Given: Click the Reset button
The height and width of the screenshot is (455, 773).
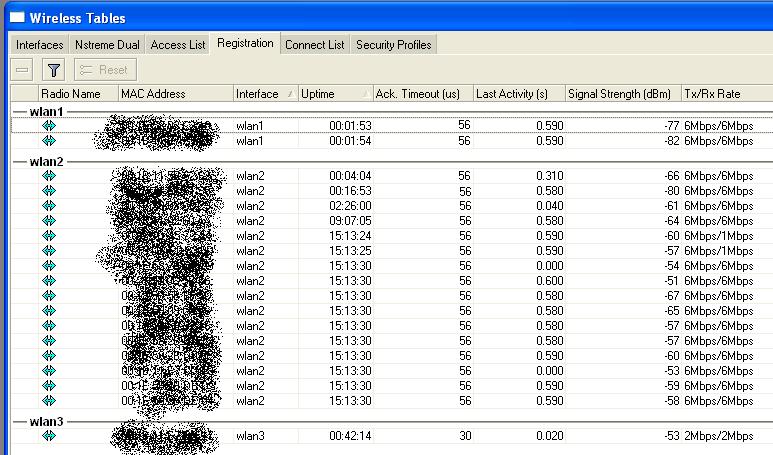Looking at the screenshot, I should click(x=105, y=70).
